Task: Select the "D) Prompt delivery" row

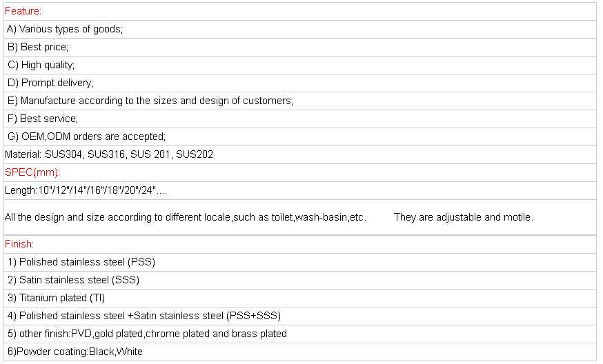Action: tap(50, 83)
